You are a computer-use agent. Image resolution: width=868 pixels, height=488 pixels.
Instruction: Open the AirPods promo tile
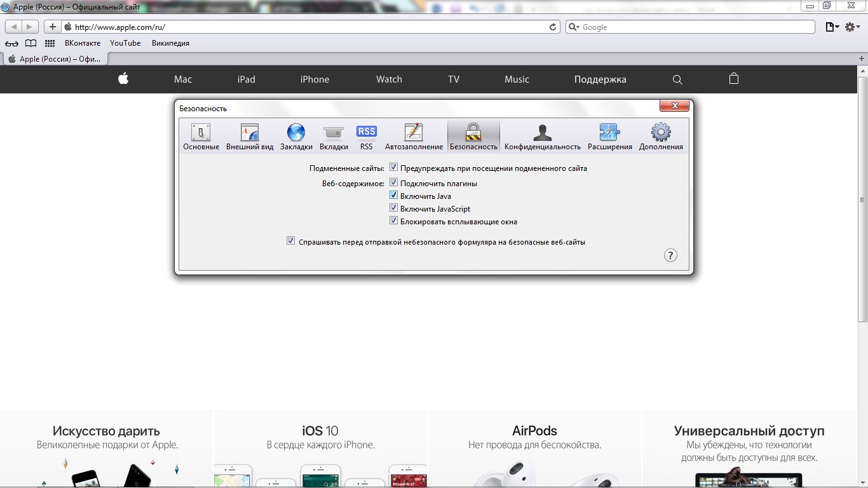coord(535,449)
